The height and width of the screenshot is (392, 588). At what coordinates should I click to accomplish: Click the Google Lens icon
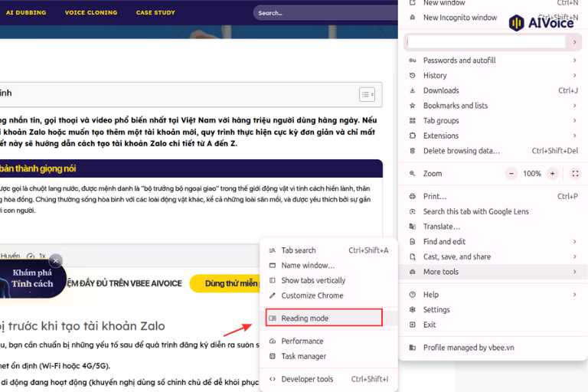click(x=413, y=211)
